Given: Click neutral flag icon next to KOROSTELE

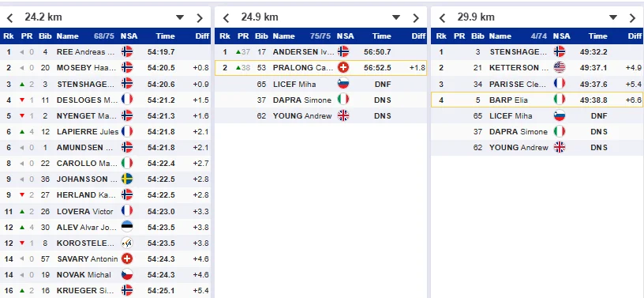Looking at the screenshot, I should click(x=127, y=243).
